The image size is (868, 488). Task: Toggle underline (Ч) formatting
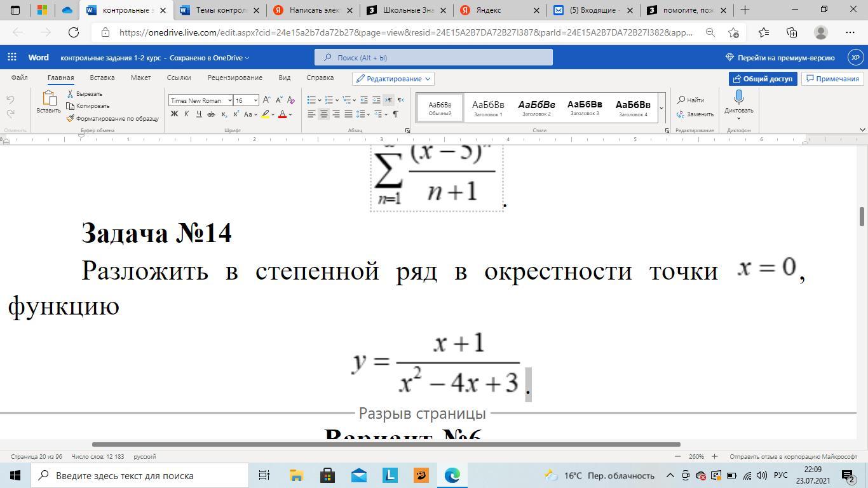pos(199,114)
